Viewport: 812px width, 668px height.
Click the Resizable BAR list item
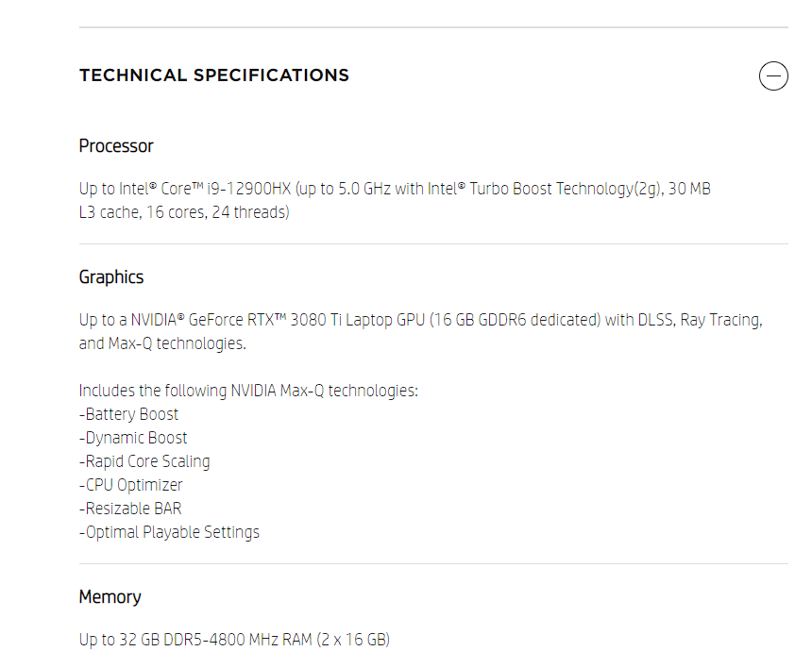[x=130, y=509]
